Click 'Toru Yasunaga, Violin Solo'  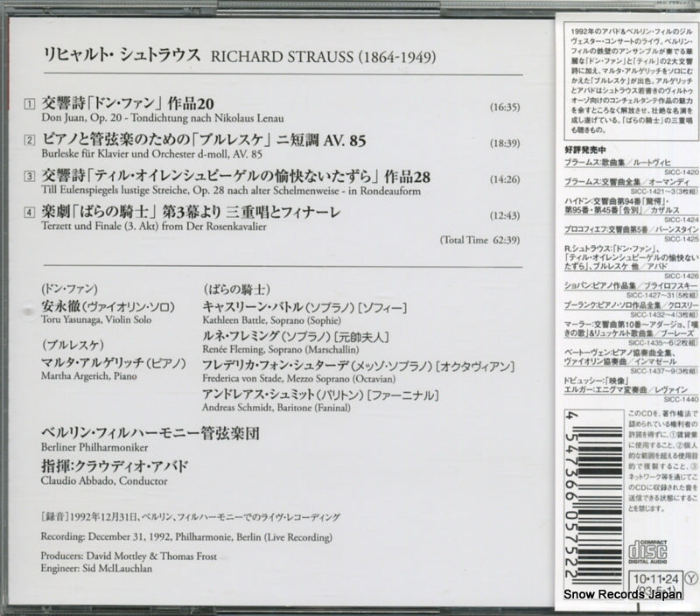(x=96, y=319)
